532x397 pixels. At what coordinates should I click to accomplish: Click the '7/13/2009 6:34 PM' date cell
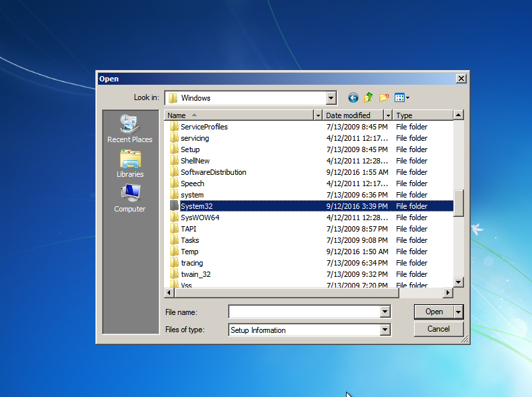click(357, 263)
